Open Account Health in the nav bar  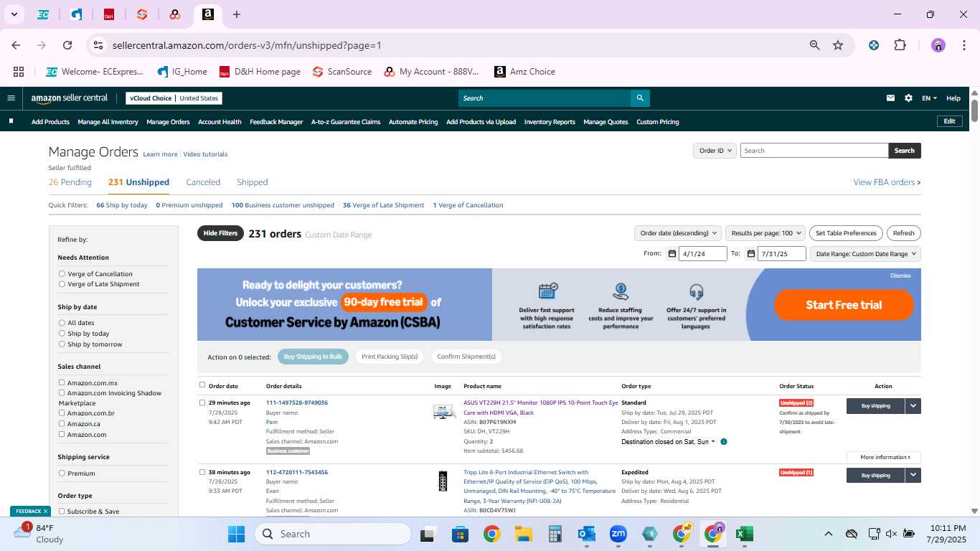(220, 122)
